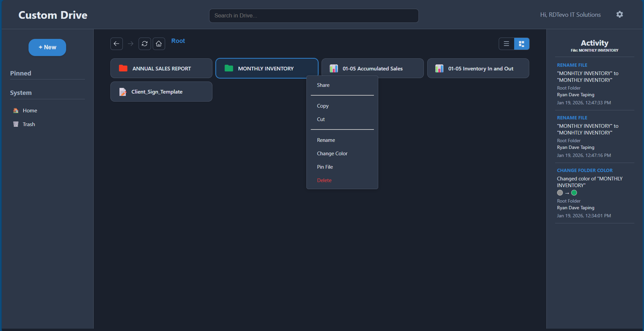
Task: Pin the file using Pin File option
Action: point(325,167)
